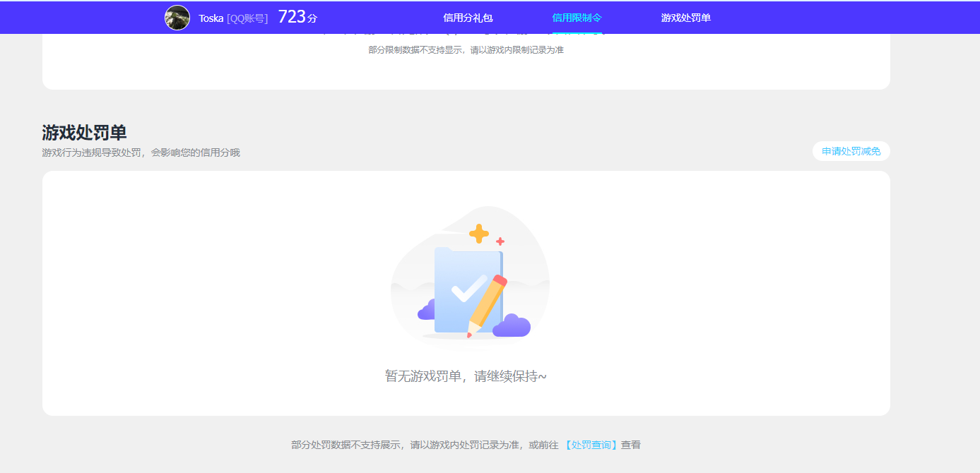Click the 部分限制数据不支持显示 notice text
Image resolution: width=980 pixels, height=473 pixels.
coord(466,50)
